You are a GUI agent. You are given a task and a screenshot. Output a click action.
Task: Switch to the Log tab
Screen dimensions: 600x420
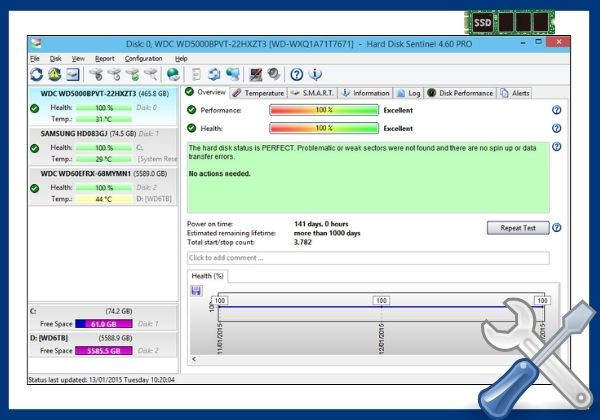pos(409,93)
